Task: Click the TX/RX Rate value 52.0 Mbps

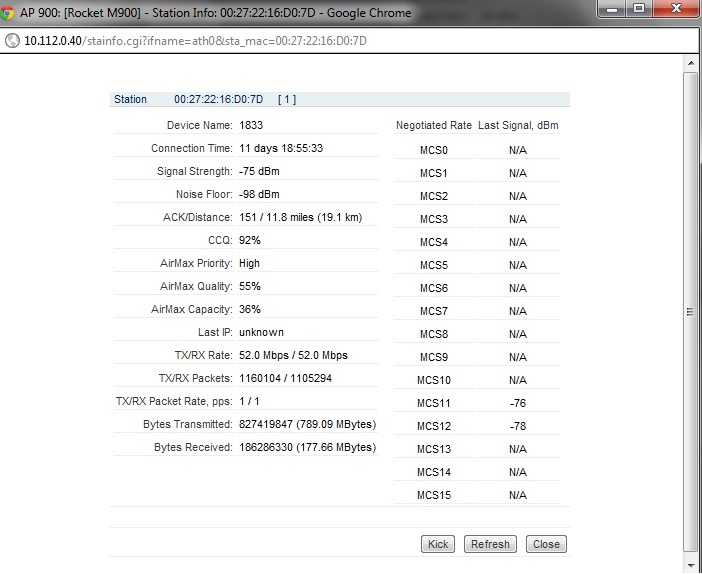Action: [293, 355]
